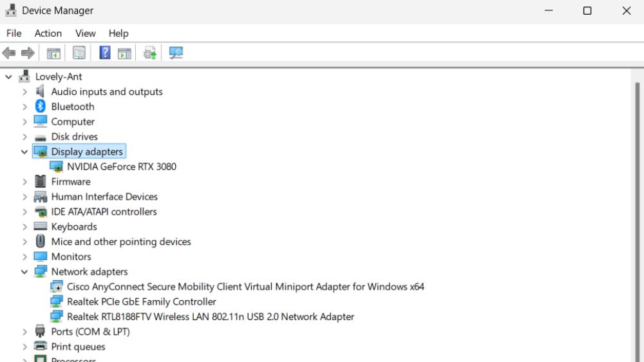Screen dimensions: 644x362
Task: Select the Cisco AnyConnect Secure Mobility Client text
Action: tap(245, 287)
